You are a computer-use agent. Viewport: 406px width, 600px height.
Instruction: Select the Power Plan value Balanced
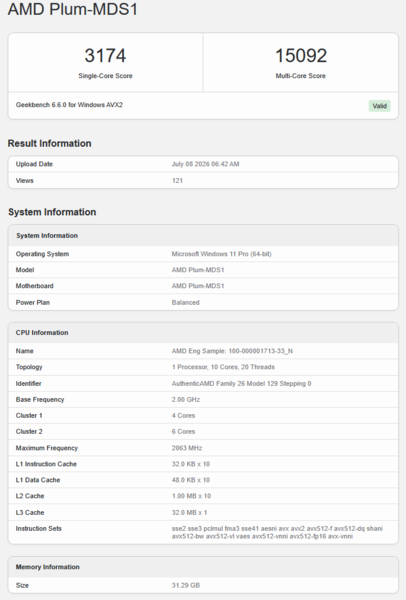coord(186,303)
